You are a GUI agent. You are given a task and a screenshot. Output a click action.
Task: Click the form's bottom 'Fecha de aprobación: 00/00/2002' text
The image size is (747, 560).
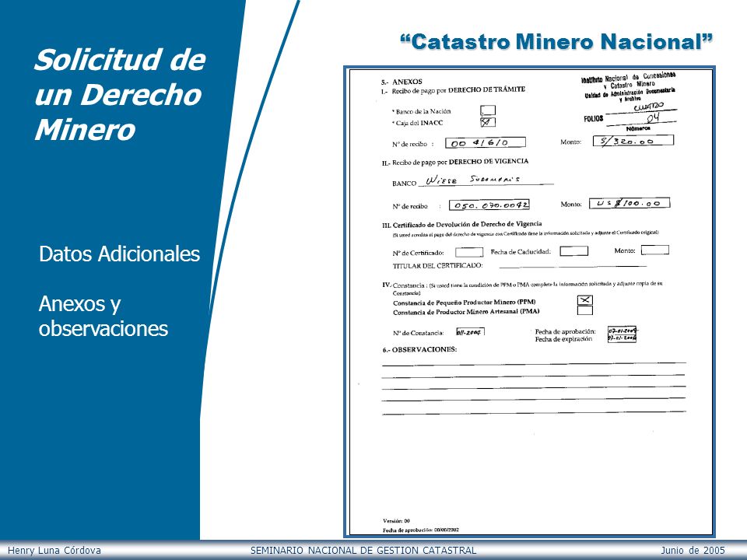point(421,530)
